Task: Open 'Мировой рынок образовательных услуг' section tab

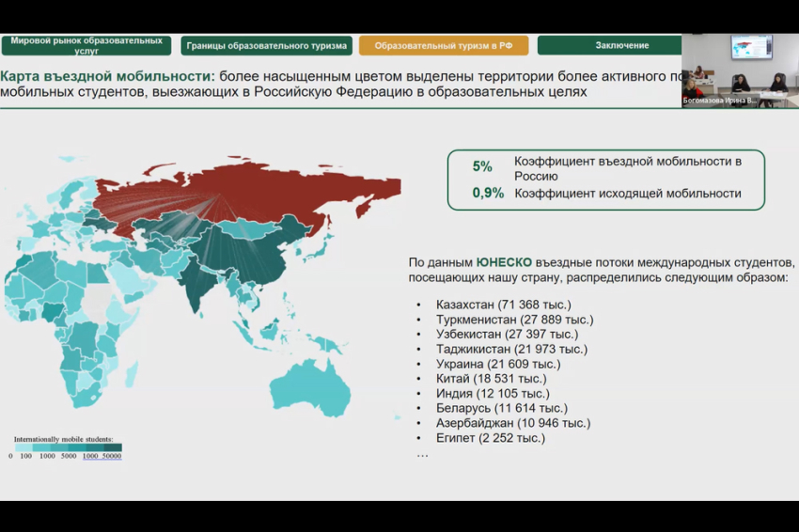Action: [86, 45]
